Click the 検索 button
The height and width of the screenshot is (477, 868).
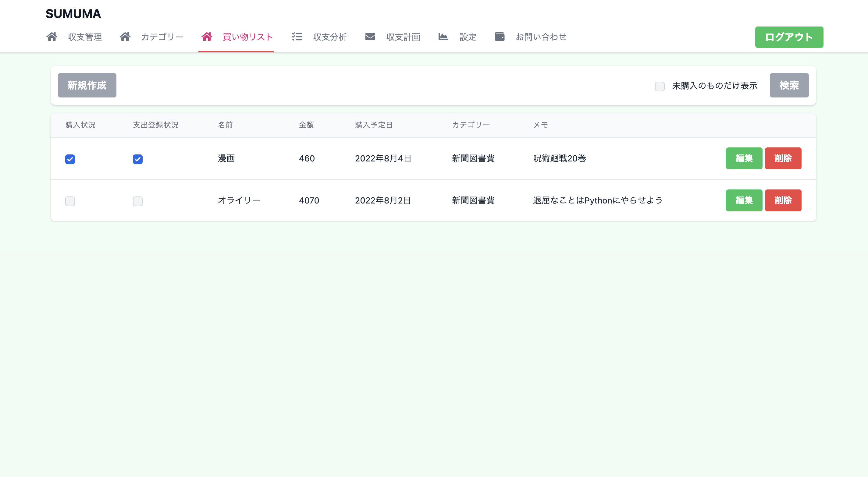[x=789, y=85]
